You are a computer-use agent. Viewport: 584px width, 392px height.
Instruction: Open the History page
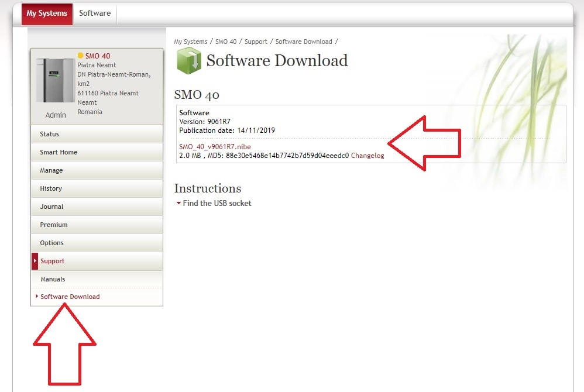click(51, 188)
